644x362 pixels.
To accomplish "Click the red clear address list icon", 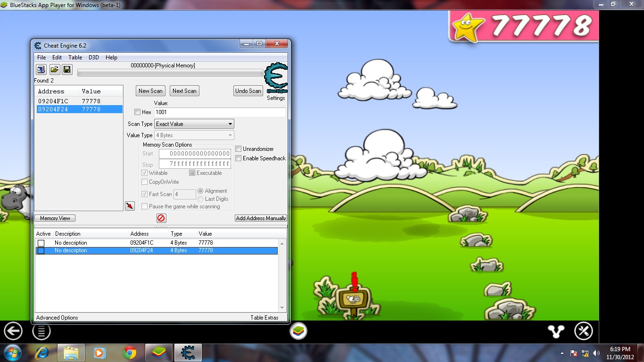I will (x=161, y=218).
